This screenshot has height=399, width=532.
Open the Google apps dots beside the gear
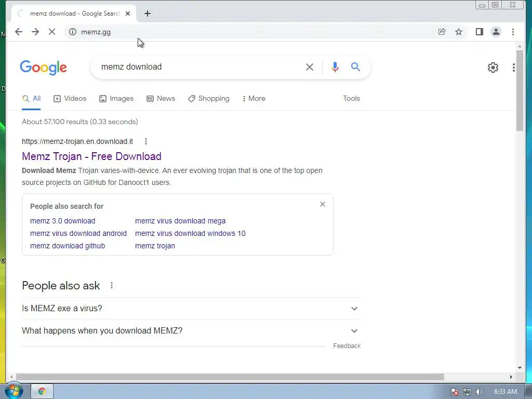pyautogui.click(x=514, y=68)
